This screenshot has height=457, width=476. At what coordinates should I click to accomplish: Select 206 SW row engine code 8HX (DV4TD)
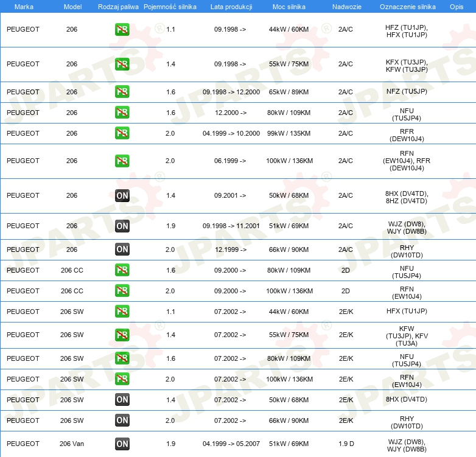coord(407,399)
